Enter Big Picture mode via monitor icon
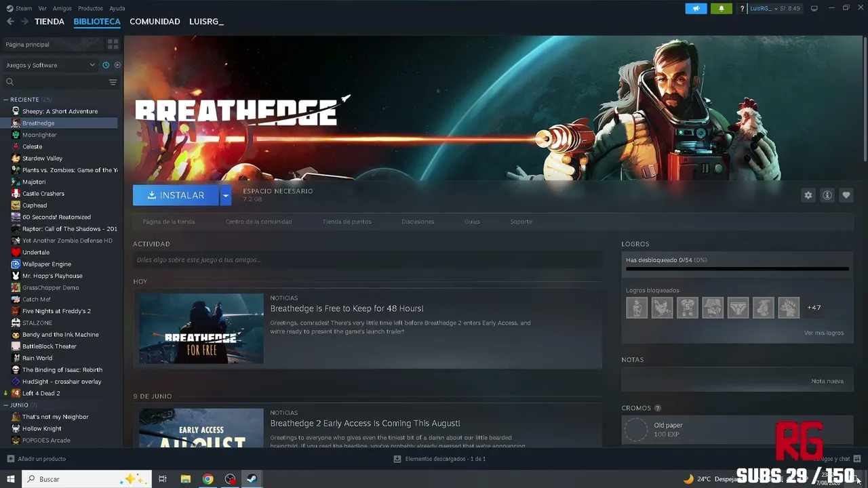This screenshot has width=868, height=488. 814,8
